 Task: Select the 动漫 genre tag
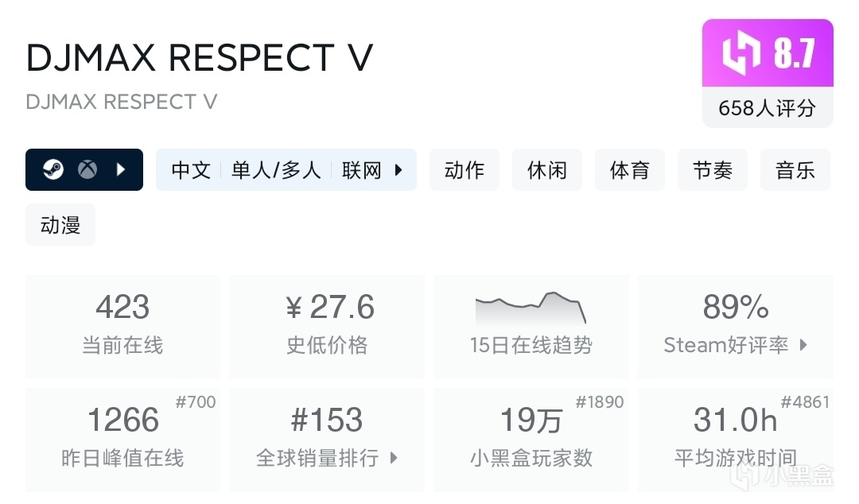60,225
